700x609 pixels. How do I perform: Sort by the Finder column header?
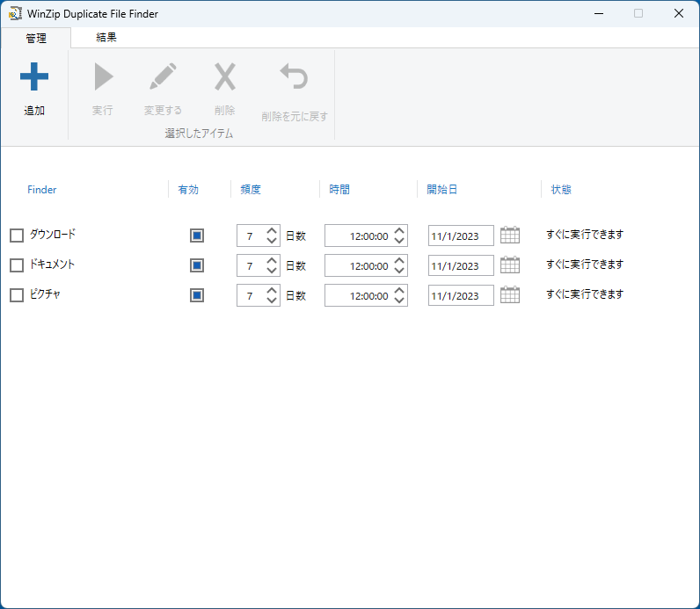click(42, 190)
